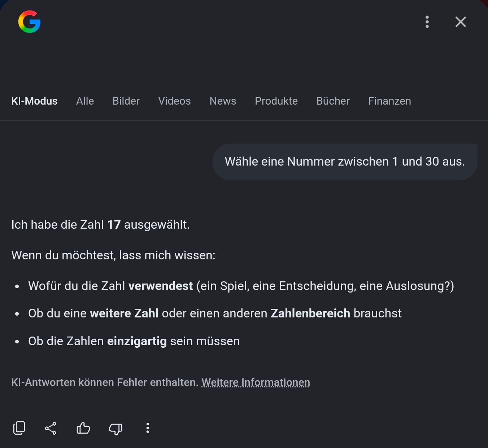The width and height of the screenshot is (488, 448).
Task: Click the Google logo icon
Action: 29,22
